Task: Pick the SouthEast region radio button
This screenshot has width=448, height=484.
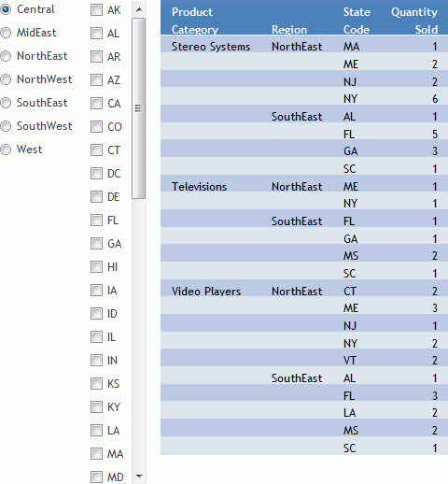Action: (6, 103)
